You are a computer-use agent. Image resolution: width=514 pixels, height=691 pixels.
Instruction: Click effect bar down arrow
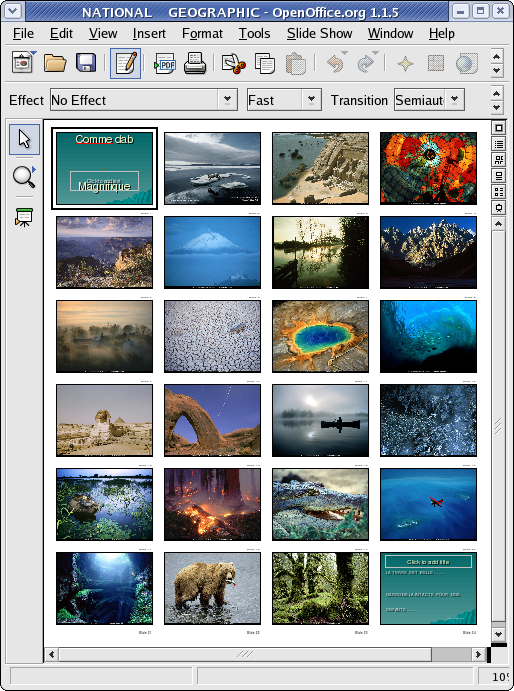[x=497, y=107]
